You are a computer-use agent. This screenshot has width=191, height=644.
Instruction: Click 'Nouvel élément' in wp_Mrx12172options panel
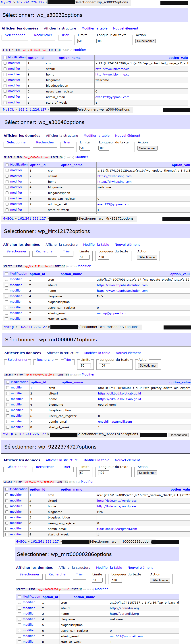pyautogui.click(x=127, y=245)
